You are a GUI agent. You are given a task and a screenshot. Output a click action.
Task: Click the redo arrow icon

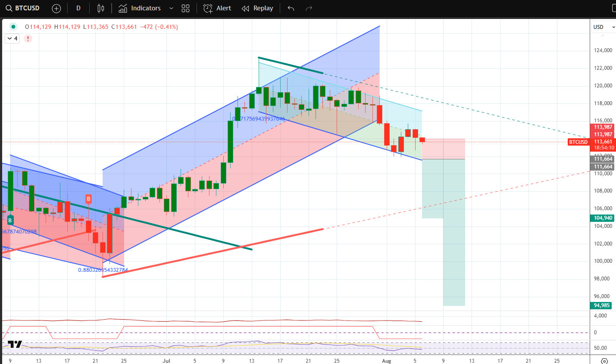309,8
